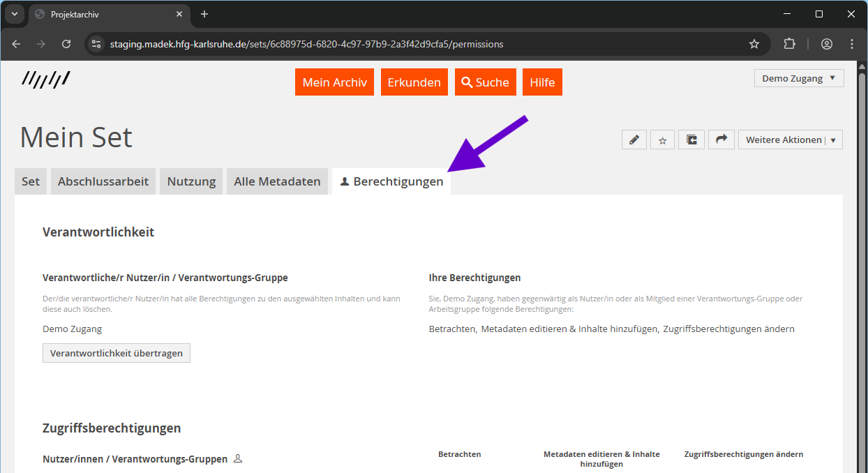Click the Hilfe button

(542, 82)
